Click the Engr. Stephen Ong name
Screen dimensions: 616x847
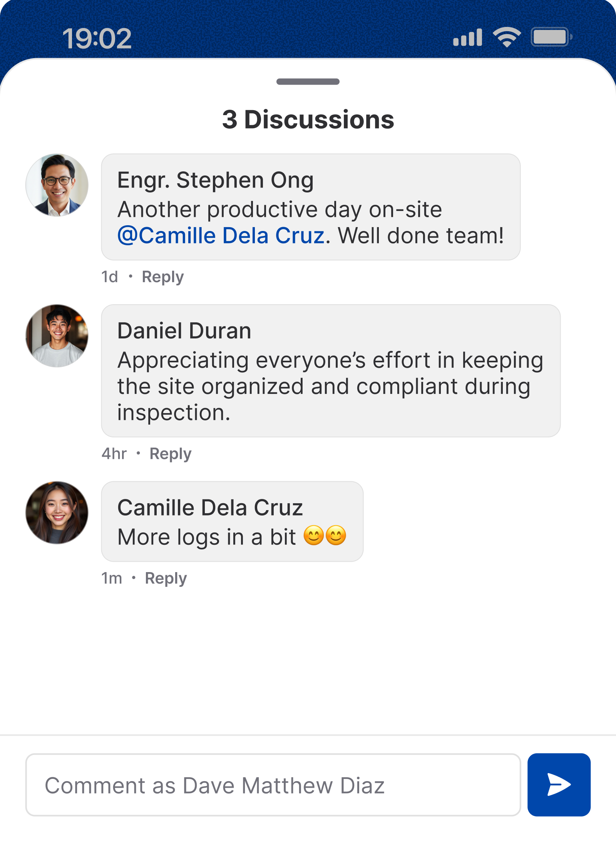tap(215, 180)
